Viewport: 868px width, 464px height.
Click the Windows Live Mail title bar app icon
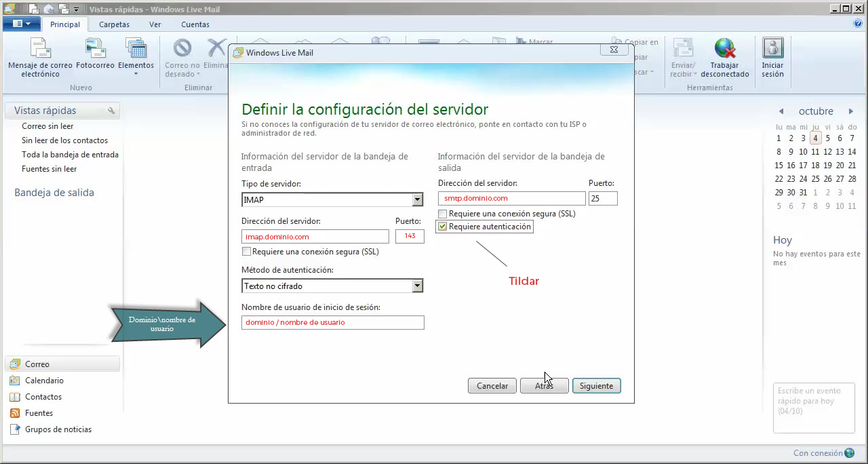pos(9,9)
